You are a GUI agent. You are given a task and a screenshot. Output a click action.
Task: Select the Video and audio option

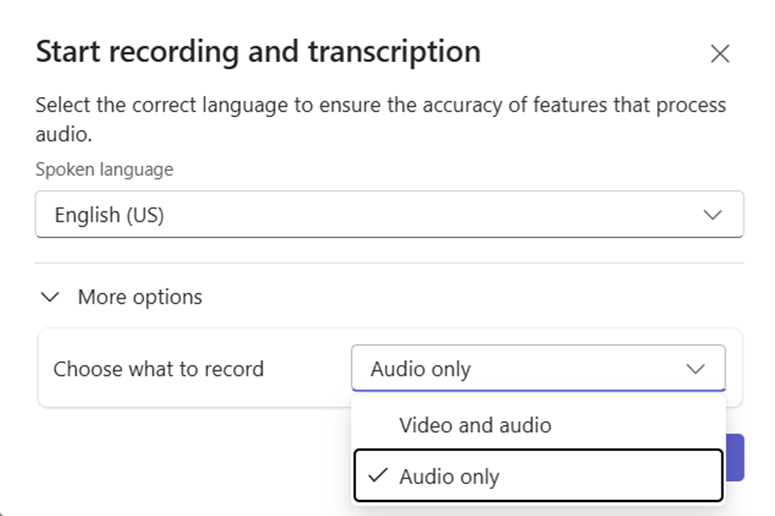point(475,425)
